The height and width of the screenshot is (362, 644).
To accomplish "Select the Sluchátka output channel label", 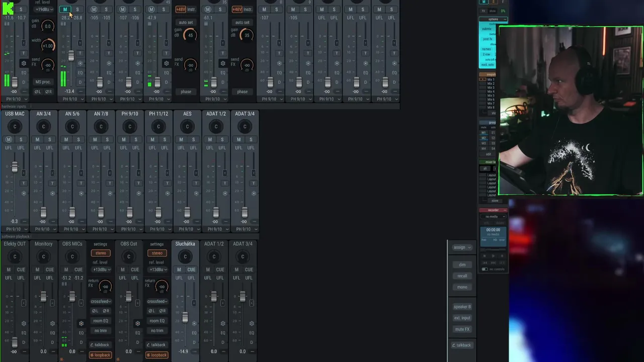I will (x=185, y=244).
